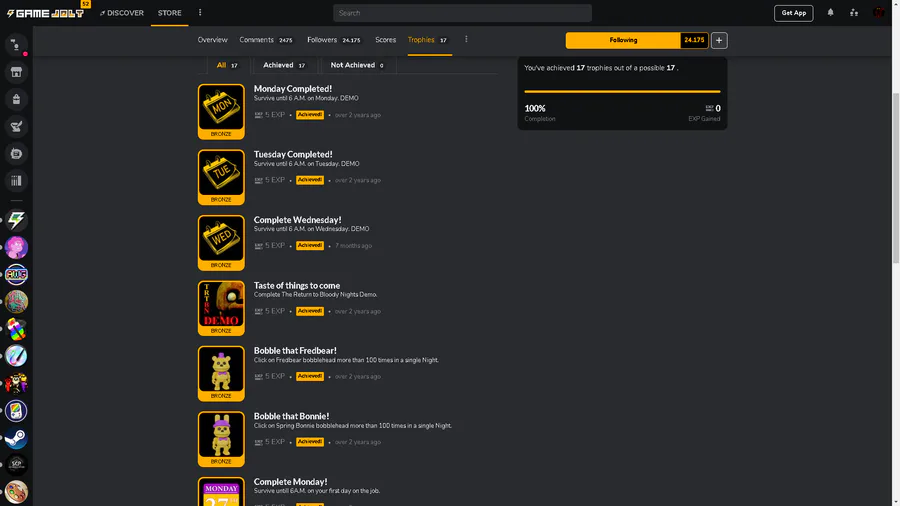Click the 'Tuesday Completed!' title

click(293, 154)
